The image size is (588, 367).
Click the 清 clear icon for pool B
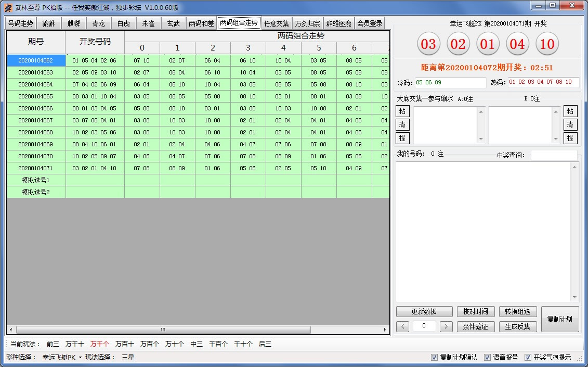(570, 124)
